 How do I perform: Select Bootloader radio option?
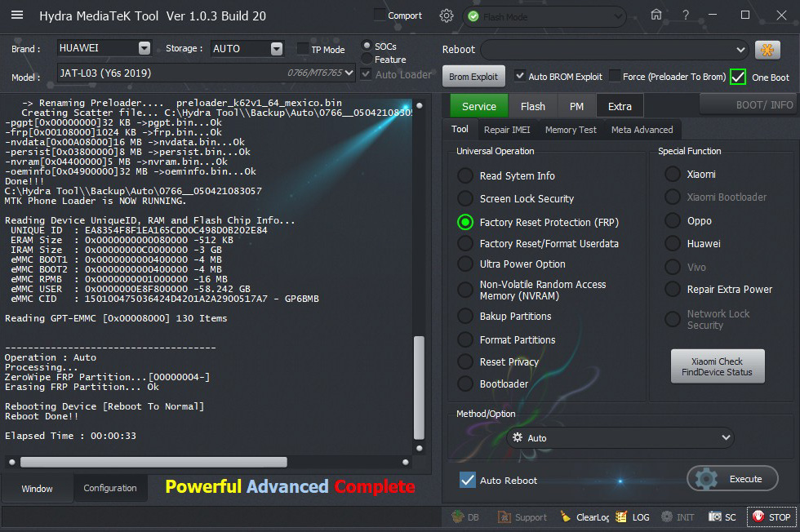pyautogui.click(x=465, y=383)
